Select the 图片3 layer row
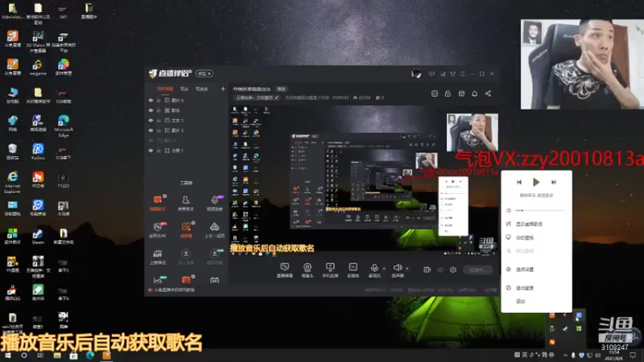This screenshot has height=362, width=644. click(187, 130)
